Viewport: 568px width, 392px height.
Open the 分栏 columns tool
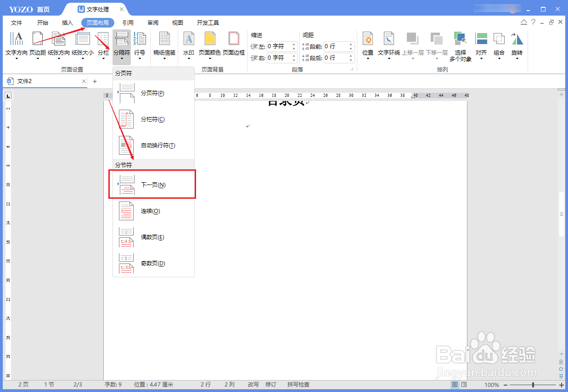click(x=103, y=46)
